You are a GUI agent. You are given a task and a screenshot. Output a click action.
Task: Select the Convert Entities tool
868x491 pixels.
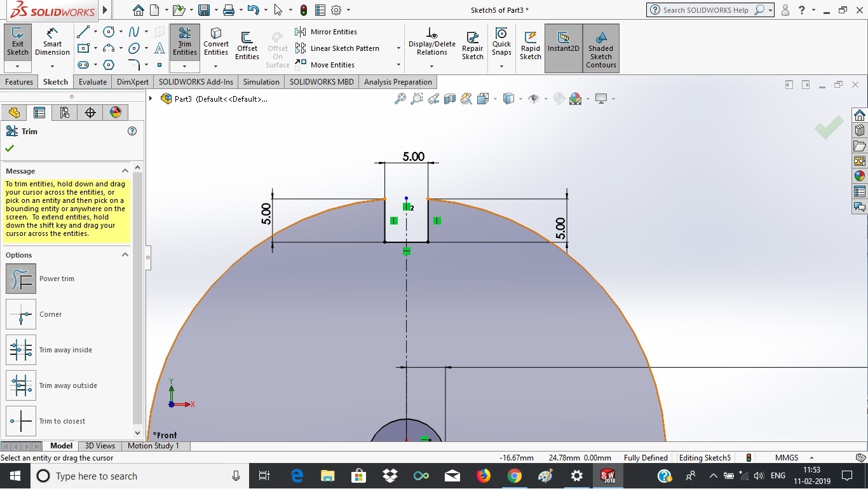coord(216,42)
